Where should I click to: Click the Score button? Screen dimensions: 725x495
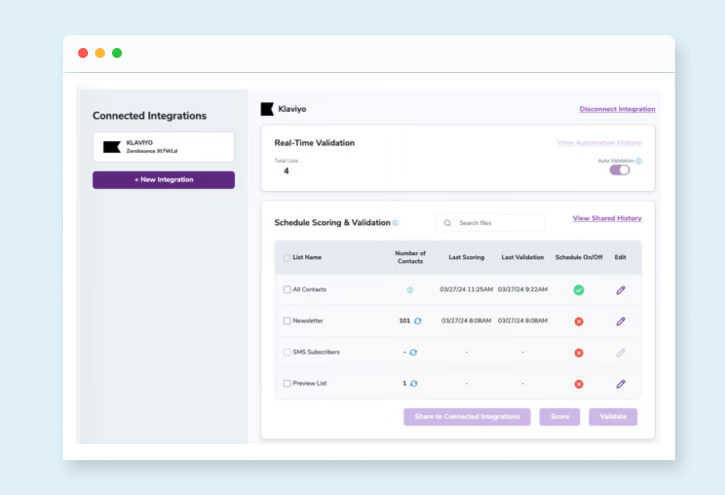pos(559,417)
